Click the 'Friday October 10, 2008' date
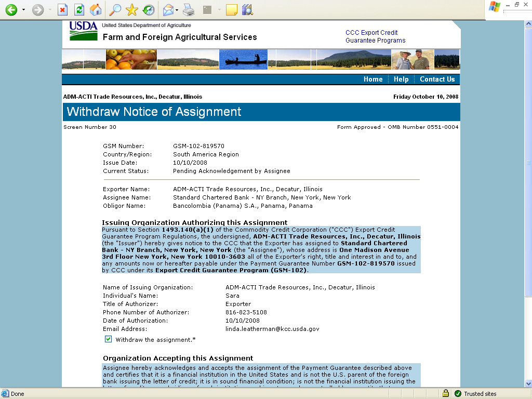 pyautogui.click(x=426, y=97)
